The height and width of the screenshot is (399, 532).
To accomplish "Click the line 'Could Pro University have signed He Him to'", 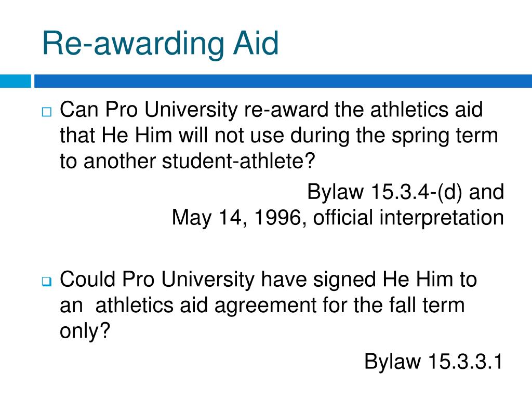I will coord(269,280).
